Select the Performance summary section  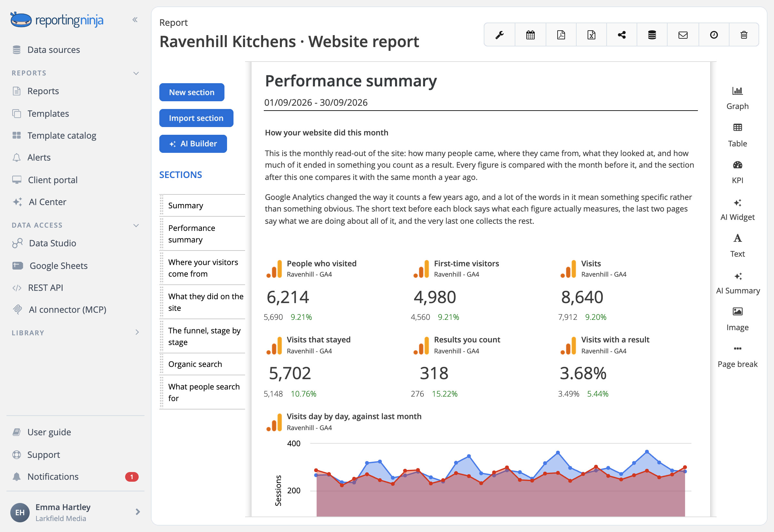click(202, 234)
